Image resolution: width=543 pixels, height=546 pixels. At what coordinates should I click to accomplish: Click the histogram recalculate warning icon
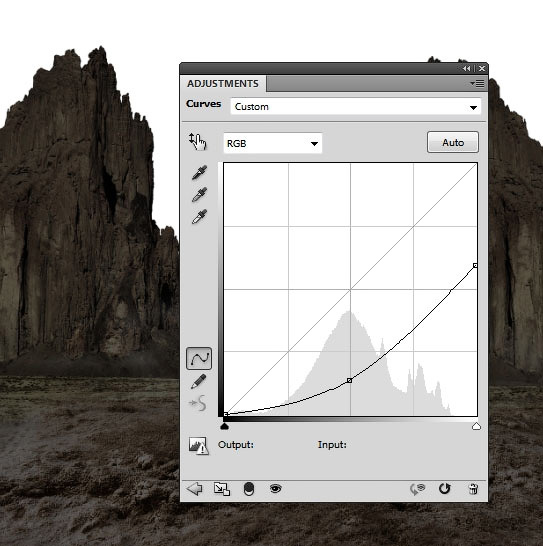199,446
